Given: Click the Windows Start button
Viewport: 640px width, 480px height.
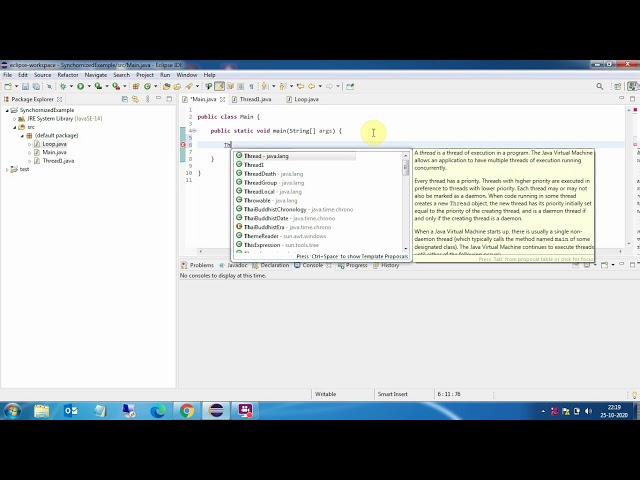Looking at the screenshot, I should tap(12, 411).
